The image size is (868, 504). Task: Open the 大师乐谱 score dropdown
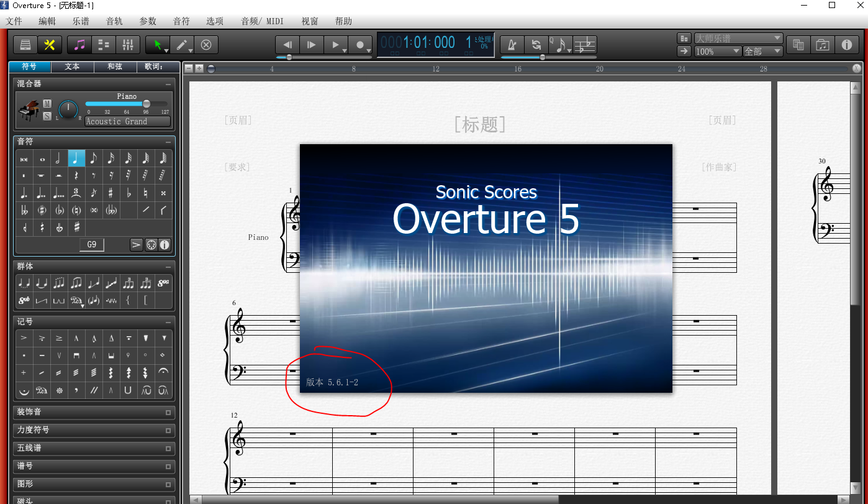(738, 39)
